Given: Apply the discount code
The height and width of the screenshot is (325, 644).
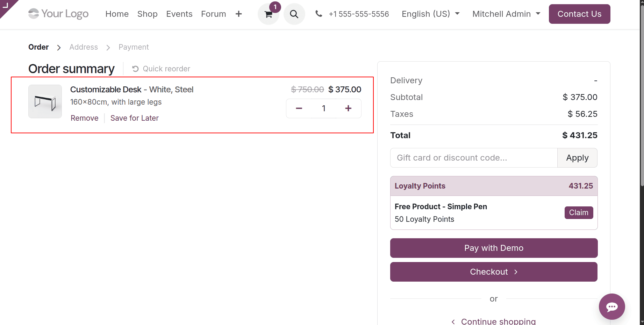Looking at the screenshot, I should [x=577, y=158].
